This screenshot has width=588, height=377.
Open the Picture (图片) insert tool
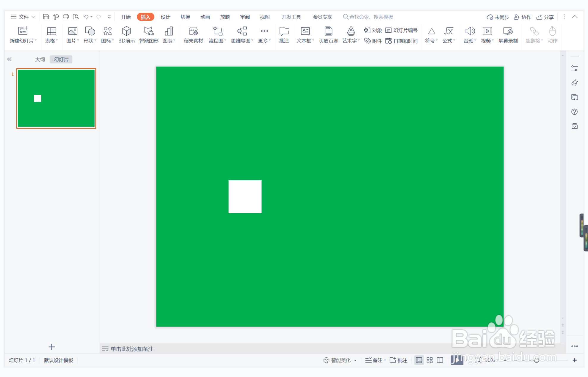[x=73, y=31]
